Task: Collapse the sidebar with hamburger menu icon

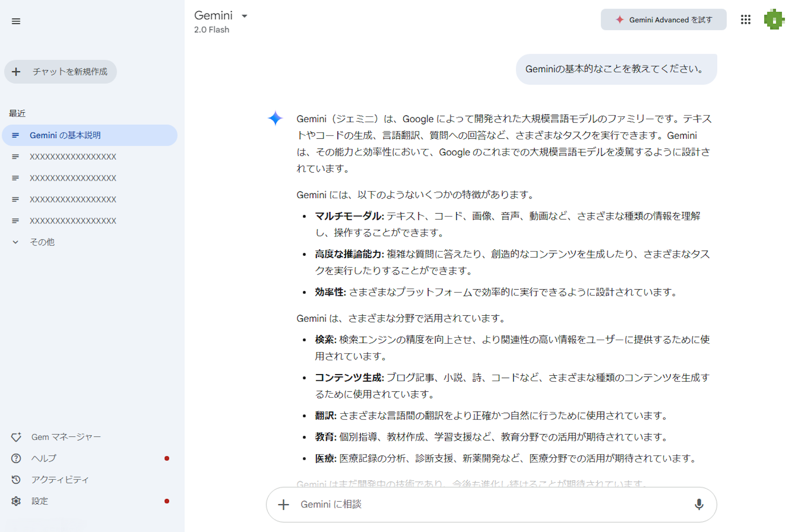Action: pos(16,21)
